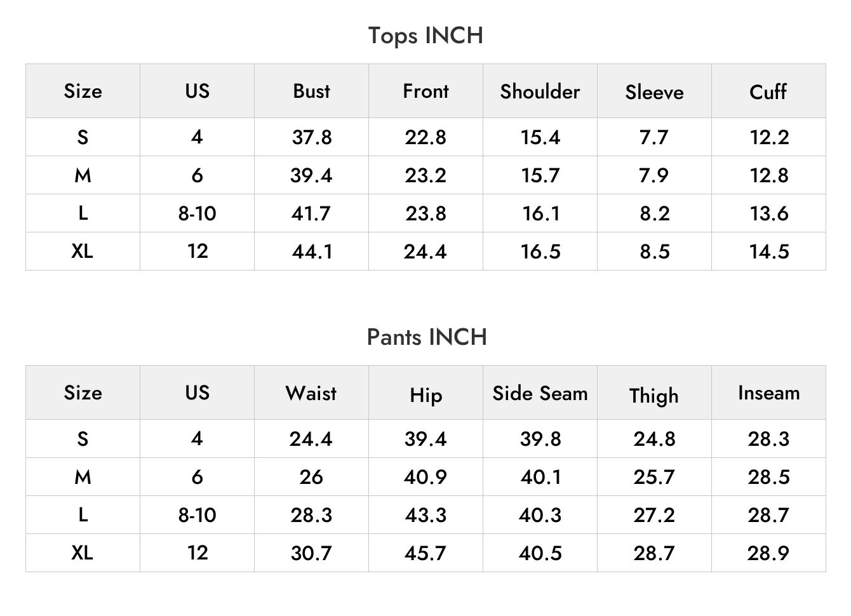Click the 25.7 thigh value cell

point(654,477)
